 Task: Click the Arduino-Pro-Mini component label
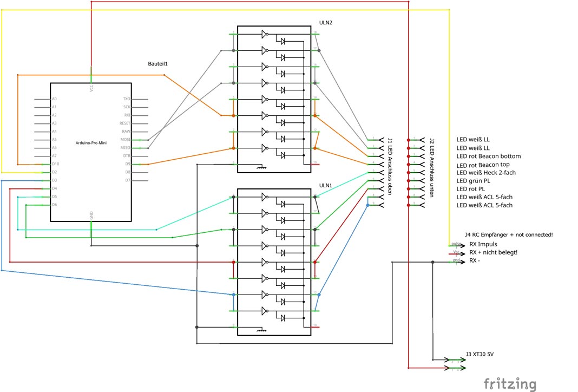pyautogui.click(x=90, y=142)
